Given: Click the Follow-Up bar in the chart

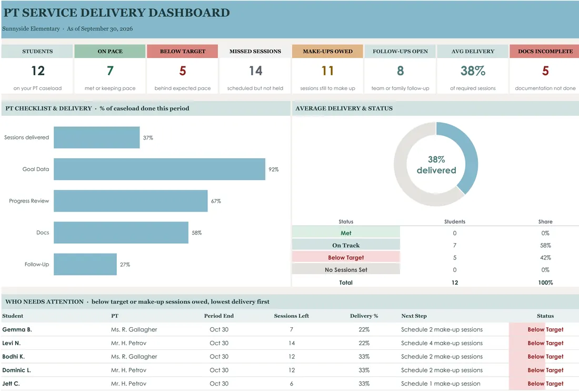Looking at the screenshot, I should tap(85, 265).
